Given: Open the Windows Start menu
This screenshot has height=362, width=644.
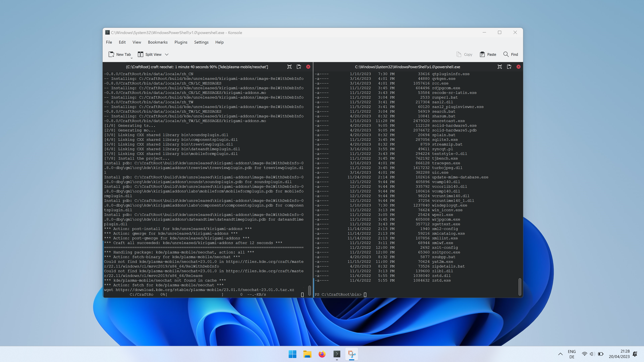Looking at the screenshot, I should [x=292, y=354].
